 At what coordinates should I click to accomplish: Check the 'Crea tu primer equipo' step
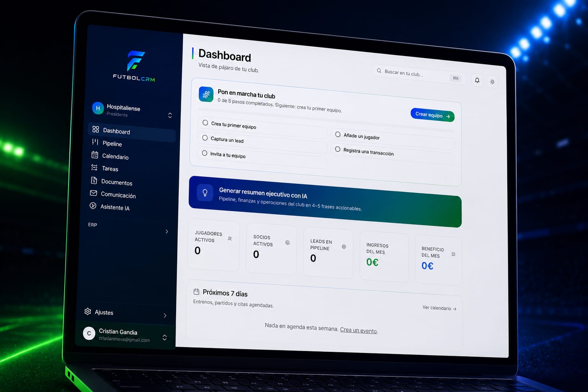point(205,122)
